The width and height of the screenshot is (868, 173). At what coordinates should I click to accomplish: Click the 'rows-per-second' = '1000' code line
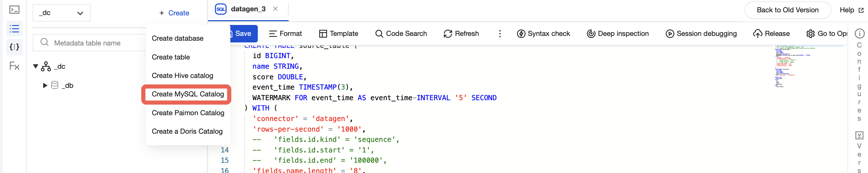pos(309,129)
